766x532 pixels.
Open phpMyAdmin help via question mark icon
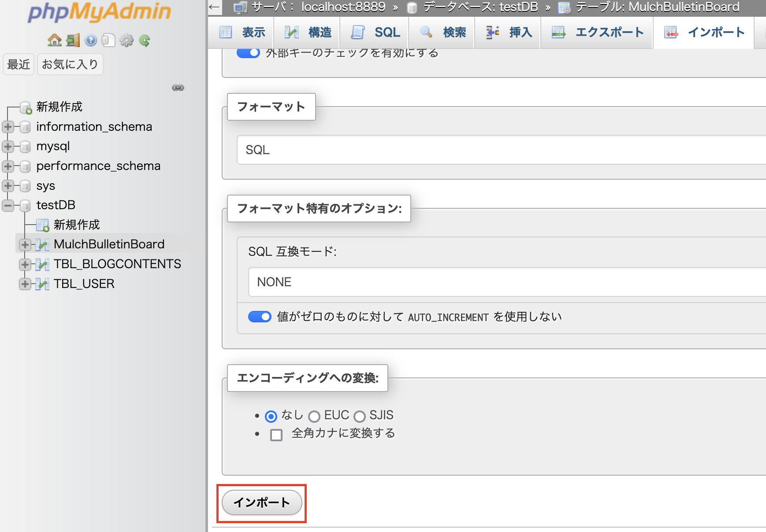pos(91,40)
